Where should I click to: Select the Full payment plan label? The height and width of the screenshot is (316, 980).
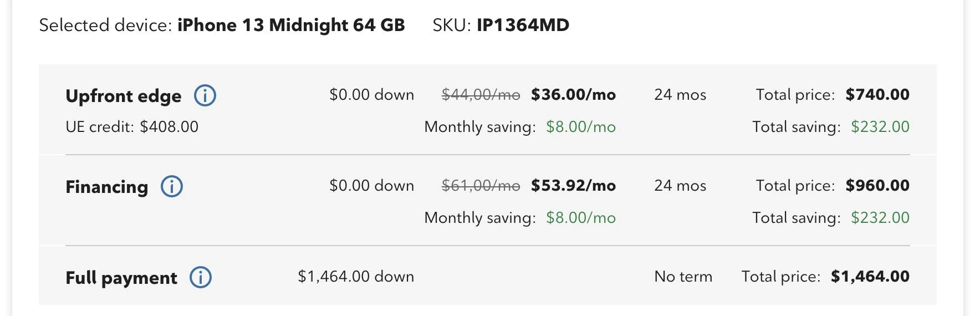[x=121, y=278]
